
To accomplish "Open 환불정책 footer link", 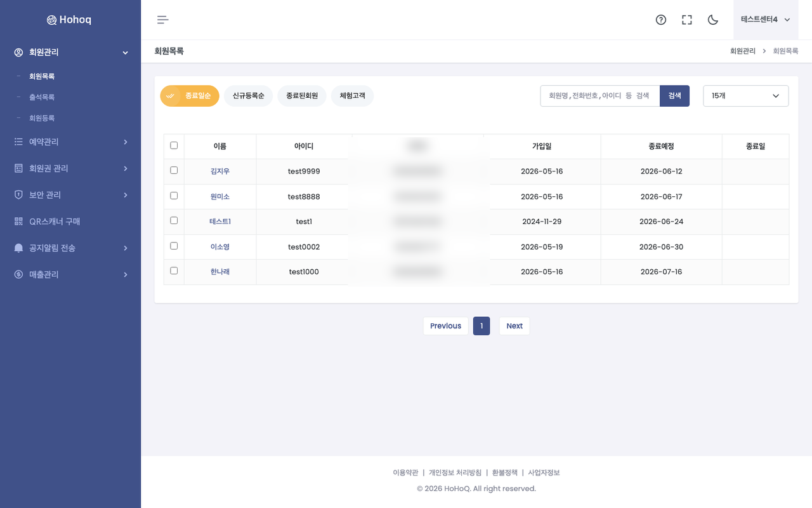I will [505, 472].
